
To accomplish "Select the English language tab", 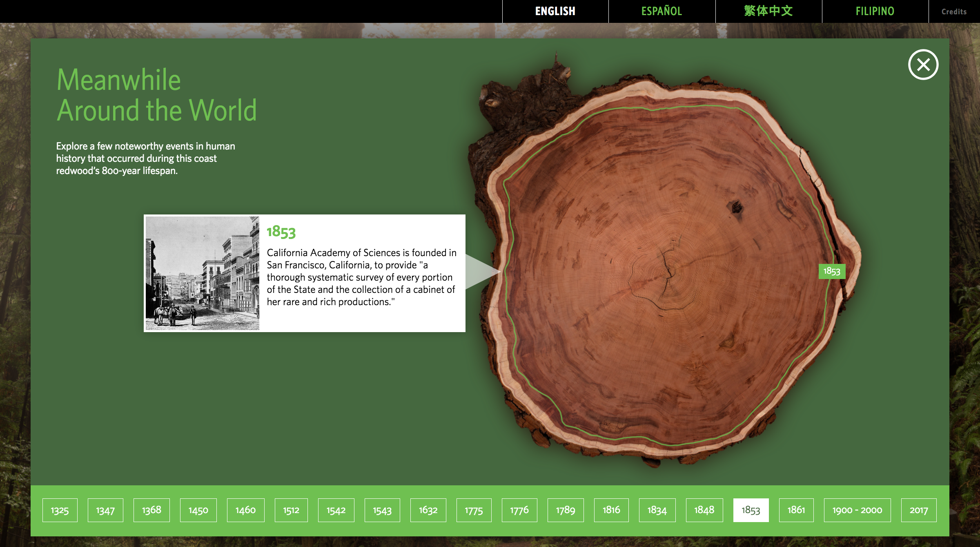I will 555,11.
